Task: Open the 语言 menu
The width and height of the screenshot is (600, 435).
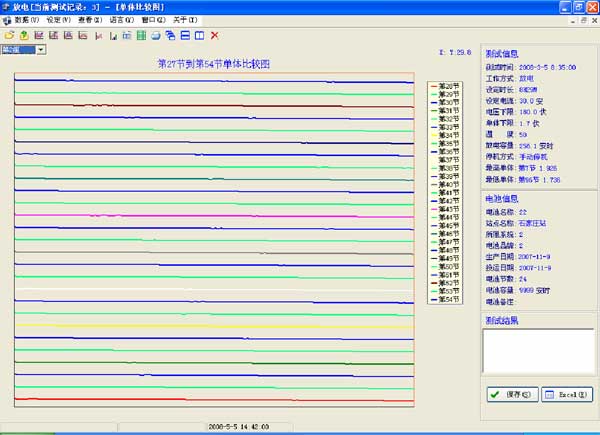Action: pyautogui.click(x=122, y=20)
